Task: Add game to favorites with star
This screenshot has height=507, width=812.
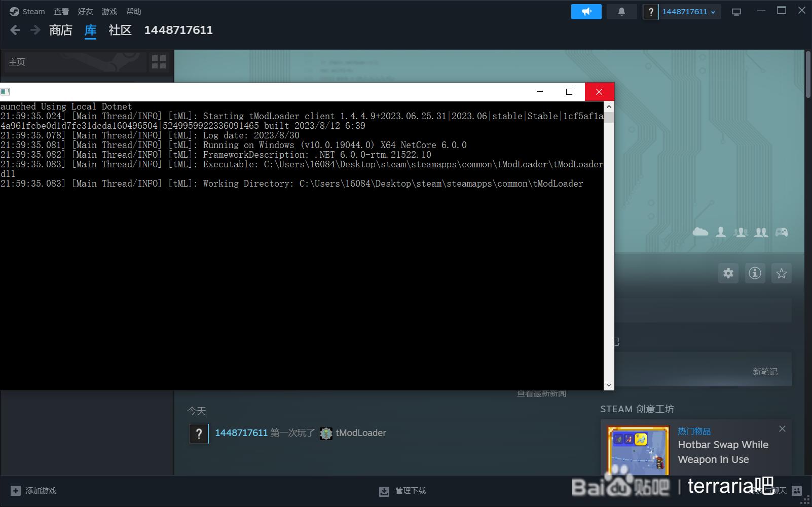Action: [x=782, y=273]
